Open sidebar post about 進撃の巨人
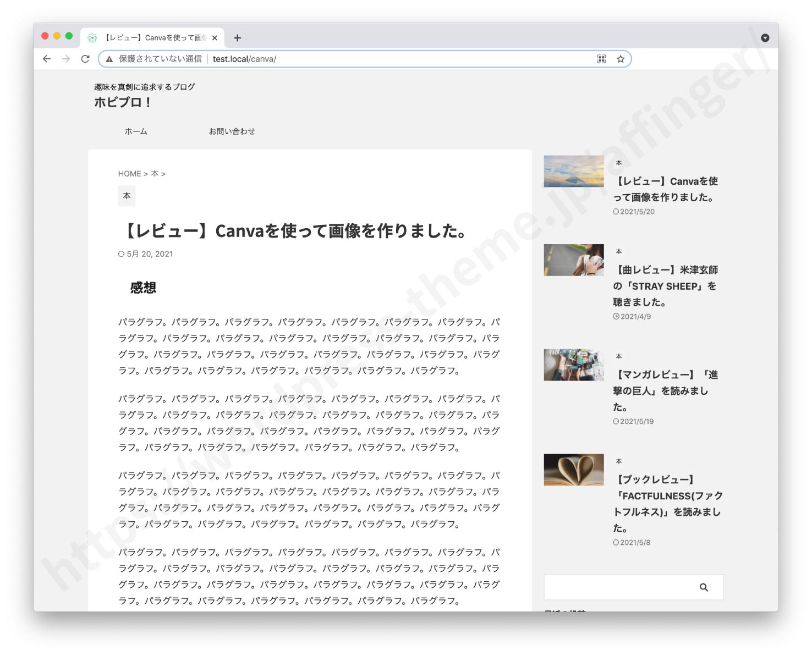The image size is (812, 656). pyautogui.click(x=666, y=391)
